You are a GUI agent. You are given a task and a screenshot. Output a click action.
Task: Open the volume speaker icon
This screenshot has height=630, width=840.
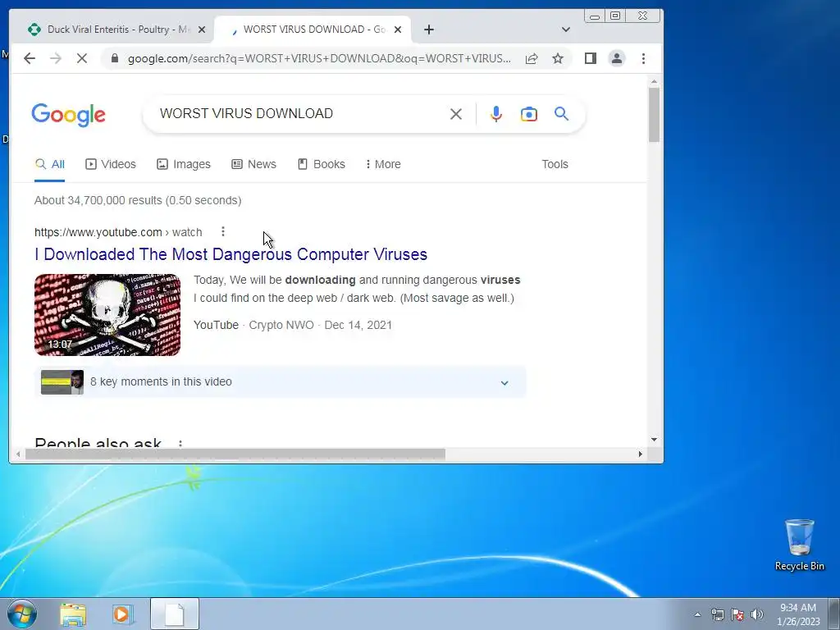click(757, 614)
